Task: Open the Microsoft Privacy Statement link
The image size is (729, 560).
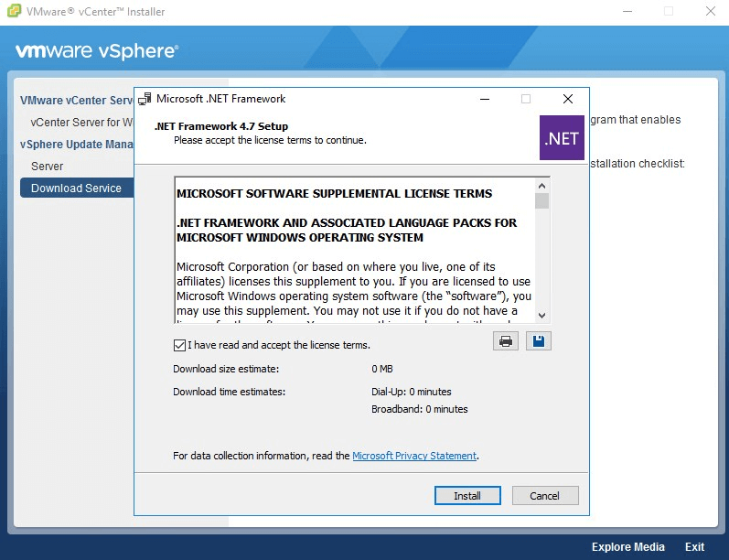Action: (x=414, y=456)
